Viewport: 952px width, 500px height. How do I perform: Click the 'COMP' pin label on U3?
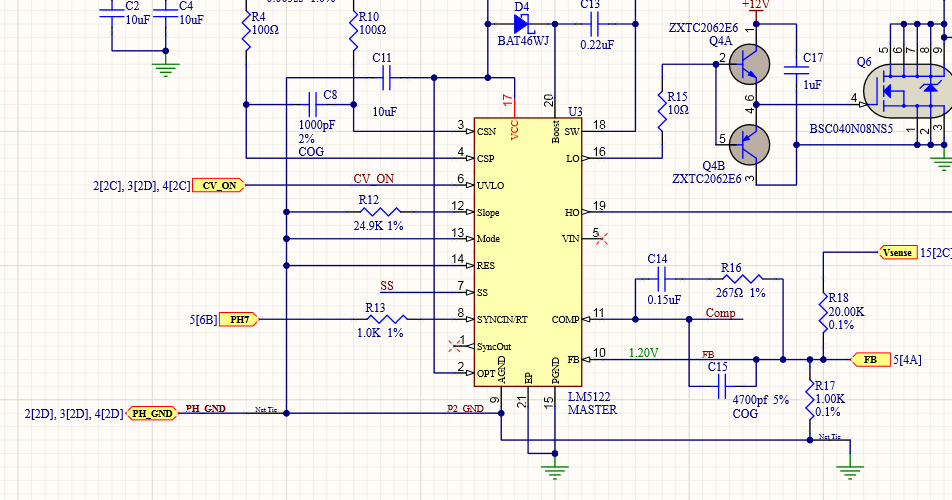click(x=565, y=320)
